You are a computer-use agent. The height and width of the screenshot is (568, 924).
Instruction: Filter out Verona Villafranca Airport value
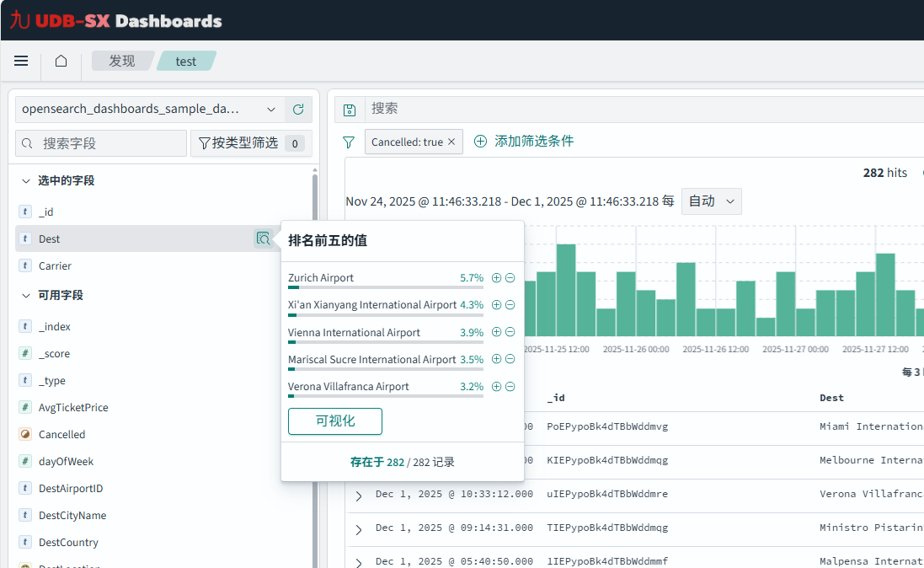[510, 387]
